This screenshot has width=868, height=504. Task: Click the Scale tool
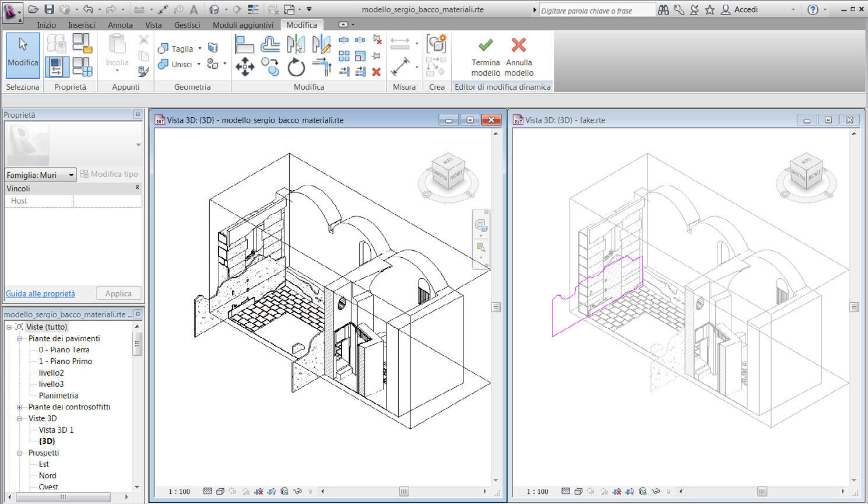click(x=360, y=56)
